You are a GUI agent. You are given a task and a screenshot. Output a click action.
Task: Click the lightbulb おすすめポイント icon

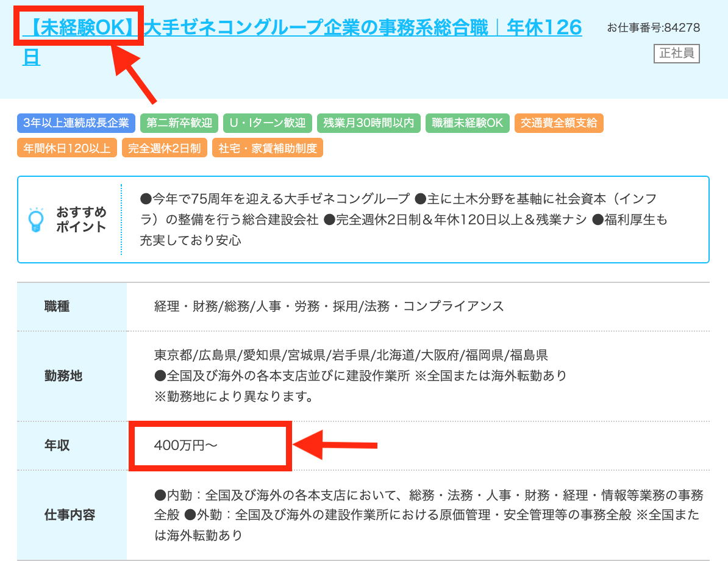(x=37, y=220)
